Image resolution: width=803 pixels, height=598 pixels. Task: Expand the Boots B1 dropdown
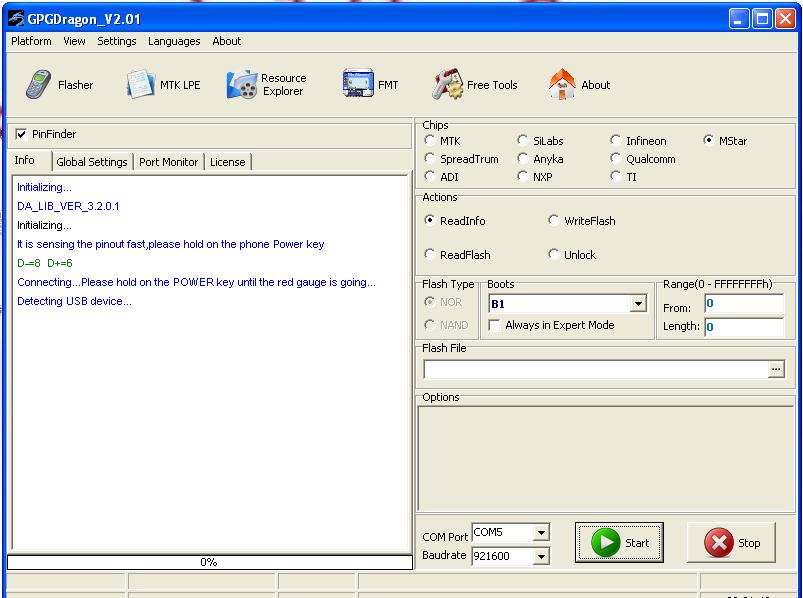[x=638, y=304]
